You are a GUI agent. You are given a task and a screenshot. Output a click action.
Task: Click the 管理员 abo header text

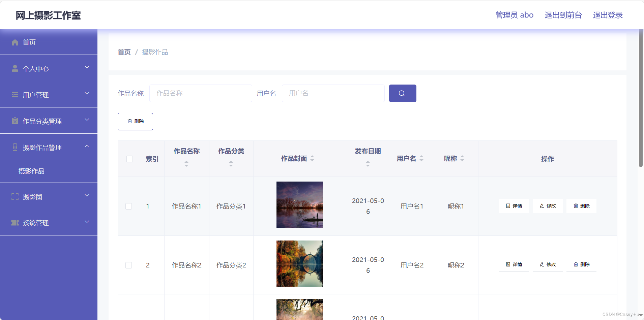515,15
